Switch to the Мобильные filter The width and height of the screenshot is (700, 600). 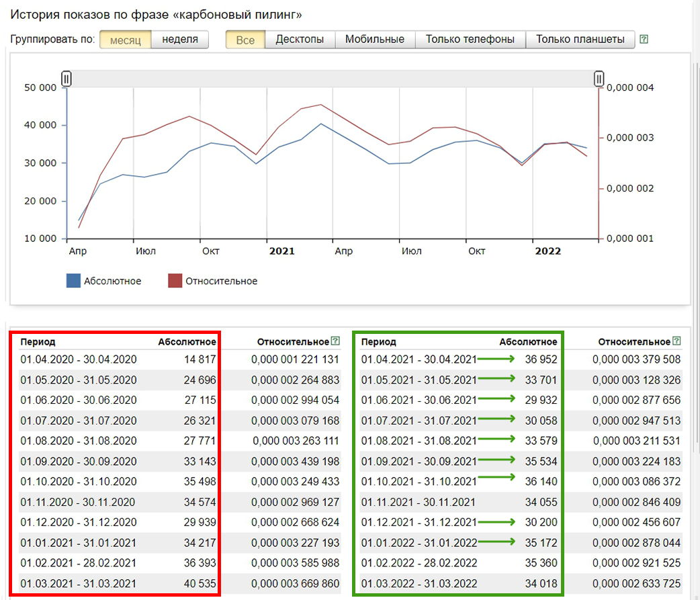375,39
